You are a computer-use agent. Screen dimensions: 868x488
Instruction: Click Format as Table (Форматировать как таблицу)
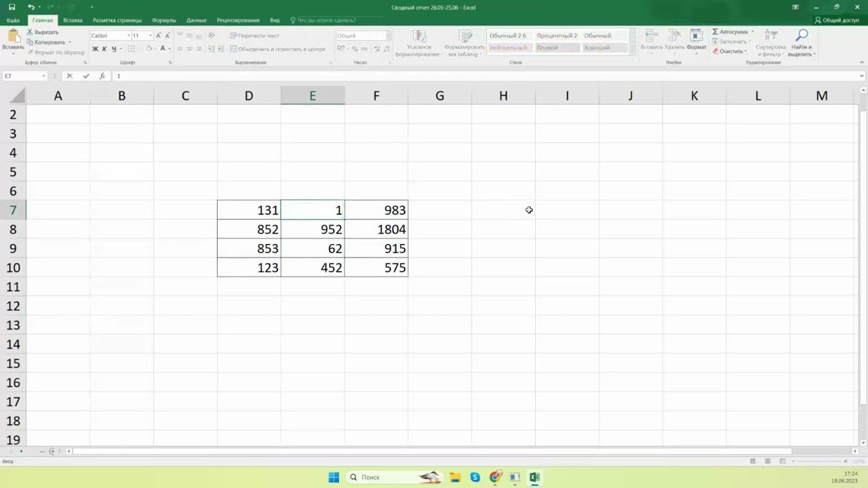click(x=465, y=43)
